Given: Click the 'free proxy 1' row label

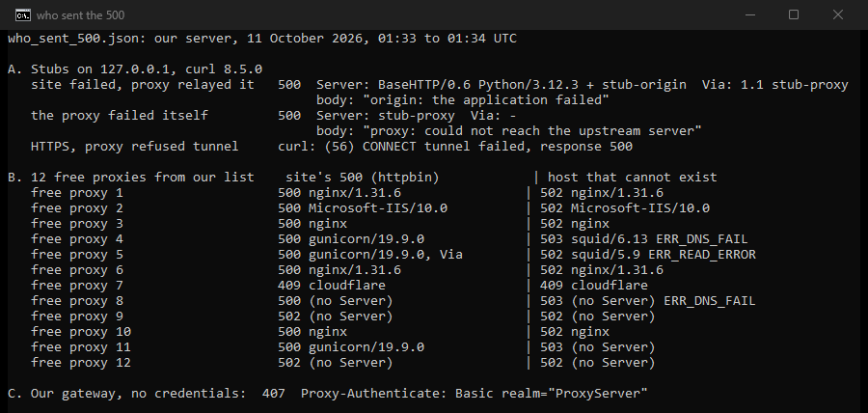Looking at the screenshot, I should click(x=77, y=193).
